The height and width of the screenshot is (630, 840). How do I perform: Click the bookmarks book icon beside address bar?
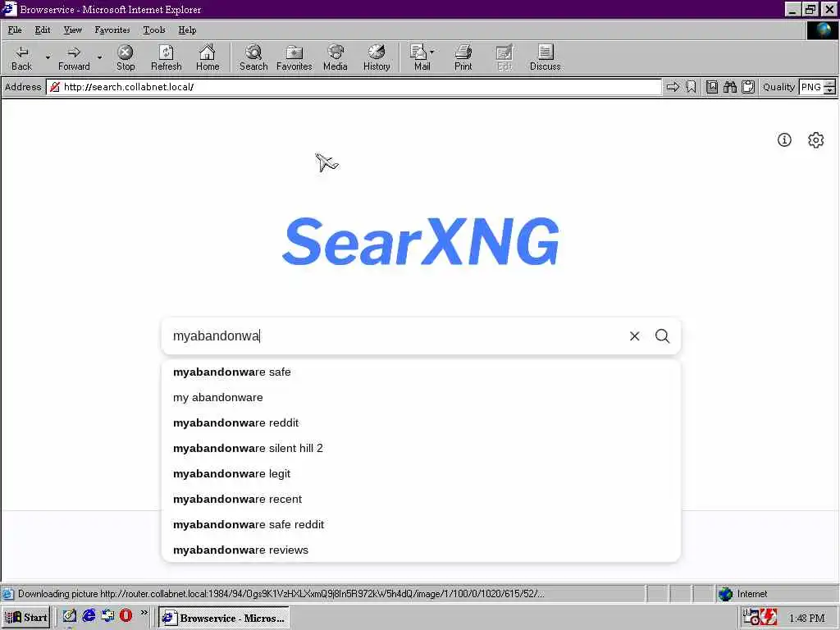tap(712, 87)
